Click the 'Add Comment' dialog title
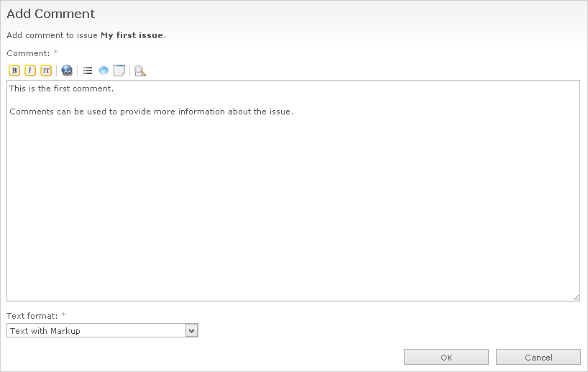 51,14
